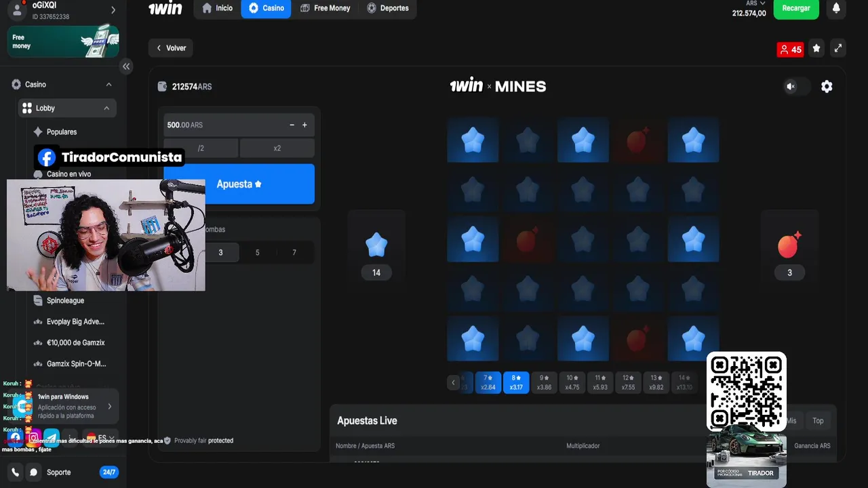Click the dim star tile in fourth row, first column
The image size is (868, 488).
coord(473,289)
